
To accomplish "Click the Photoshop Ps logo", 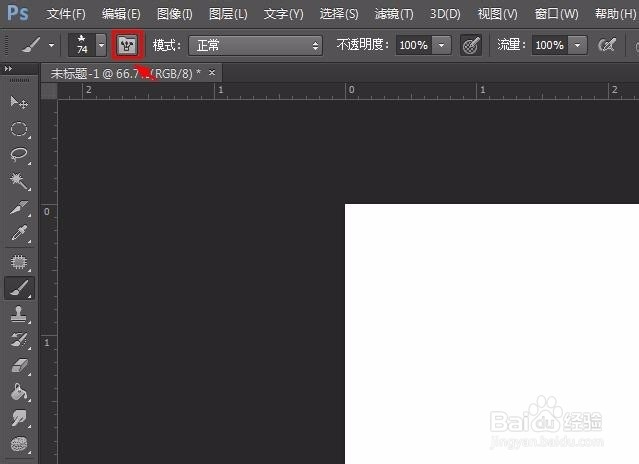I will [x=18, y=13].
